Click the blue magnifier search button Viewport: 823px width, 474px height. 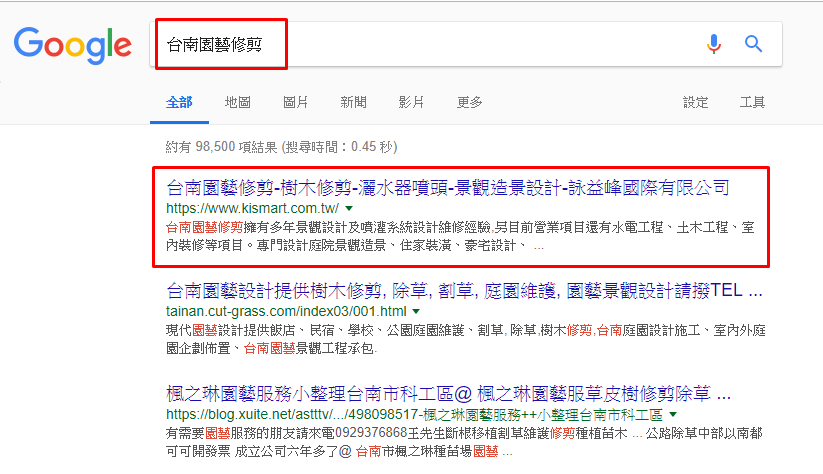[x=753, y=44]
